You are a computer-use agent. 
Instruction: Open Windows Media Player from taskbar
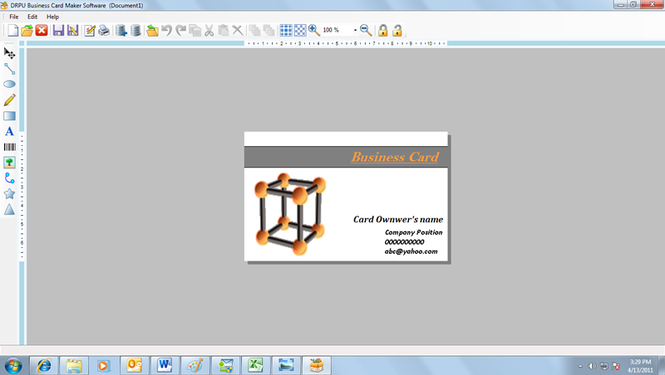104,365
